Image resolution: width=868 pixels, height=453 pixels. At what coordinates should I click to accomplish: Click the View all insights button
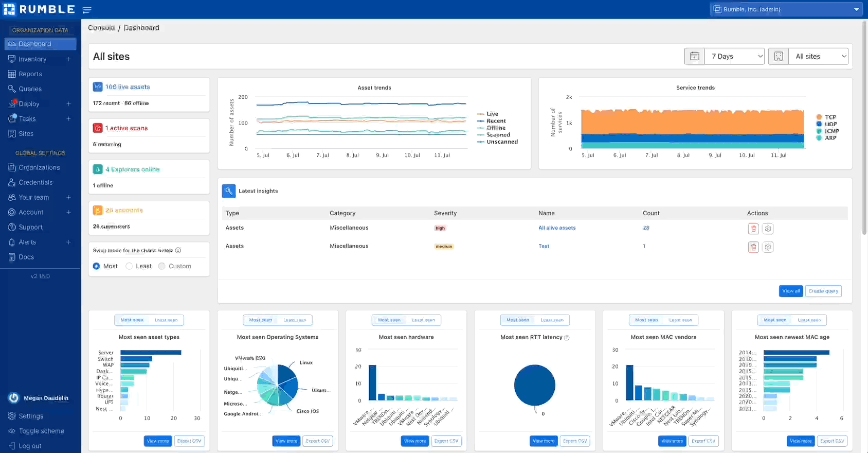click(x=790, y=291)
